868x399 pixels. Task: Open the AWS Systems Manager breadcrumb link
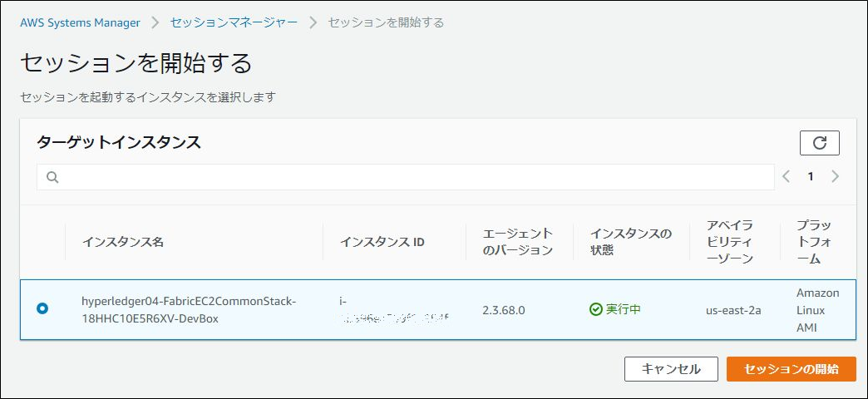[x=81, y=22]
